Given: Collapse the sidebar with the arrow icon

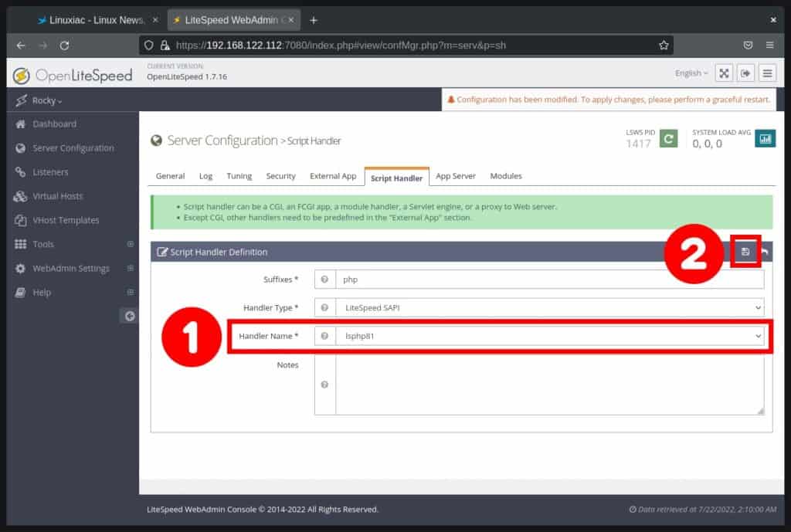Looking at the screenshot, I should coord(129,316).
